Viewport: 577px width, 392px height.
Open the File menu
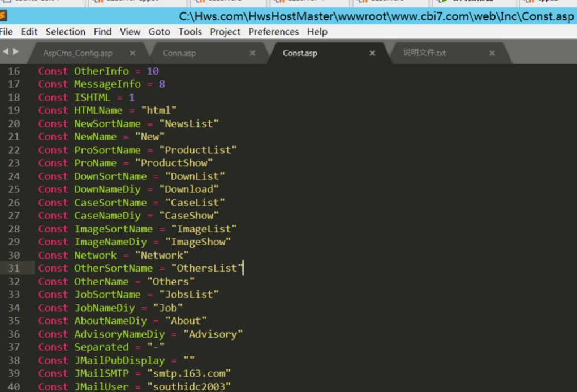[x=7, y=32]
